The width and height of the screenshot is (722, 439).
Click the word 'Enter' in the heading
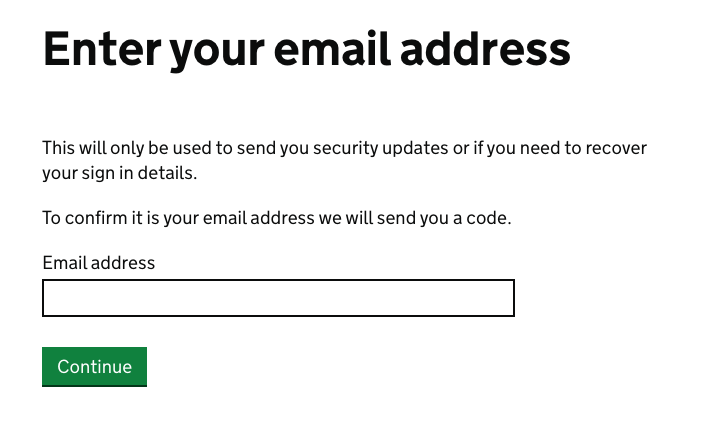pos(98,50)
